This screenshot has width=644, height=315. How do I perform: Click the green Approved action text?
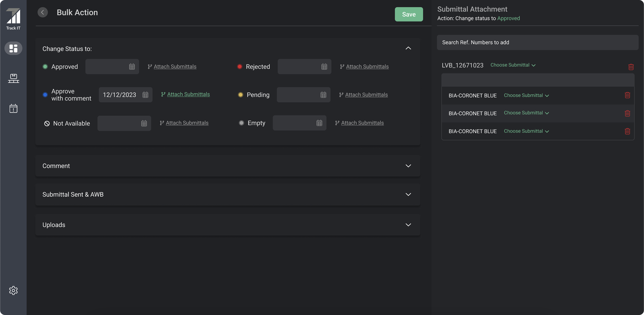508,18
